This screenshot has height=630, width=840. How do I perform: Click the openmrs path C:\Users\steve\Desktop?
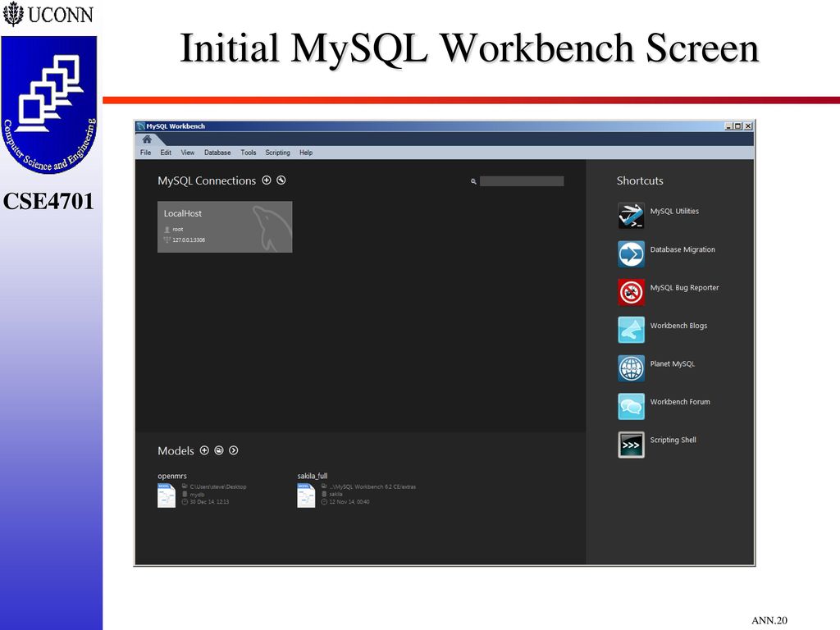point(218,487)
